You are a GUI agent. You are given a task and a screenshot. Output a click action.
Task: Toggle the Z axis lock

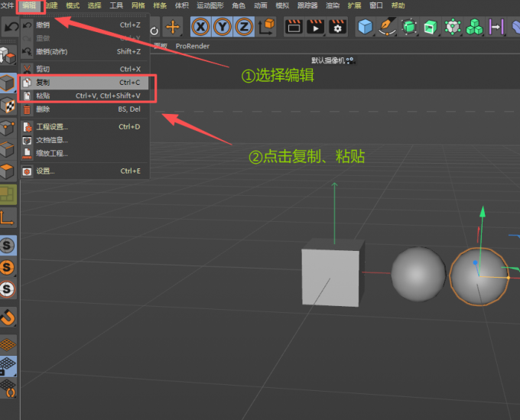[244, 28]
